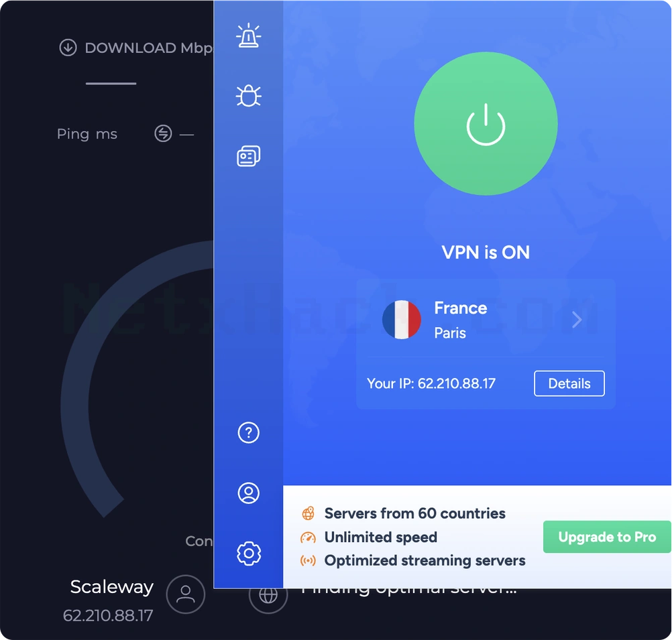The width and height of the screenshot is (672, 640).
Task: Click the Your IP address text
Action: click(431, 383)
